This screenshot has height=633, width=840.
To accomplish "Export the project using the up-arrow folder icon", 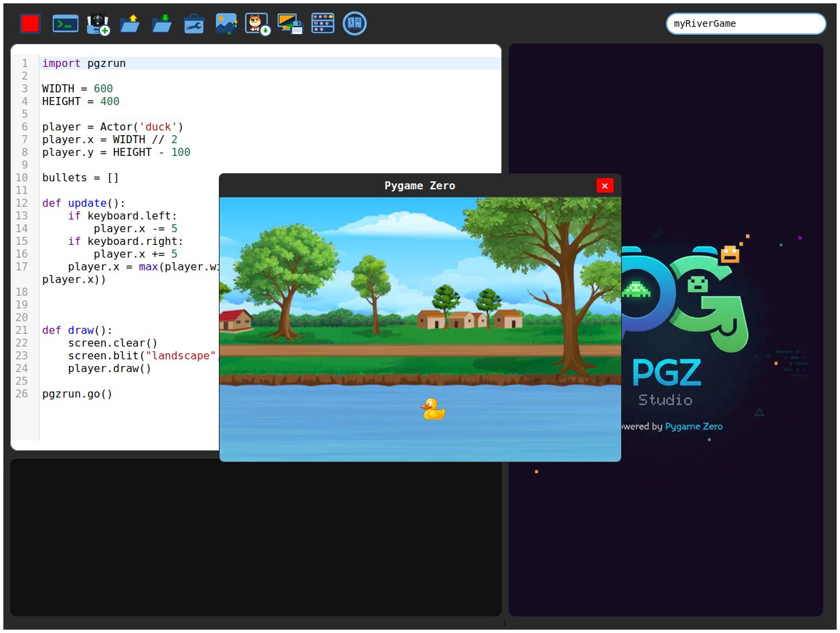I will pos(130,24).
